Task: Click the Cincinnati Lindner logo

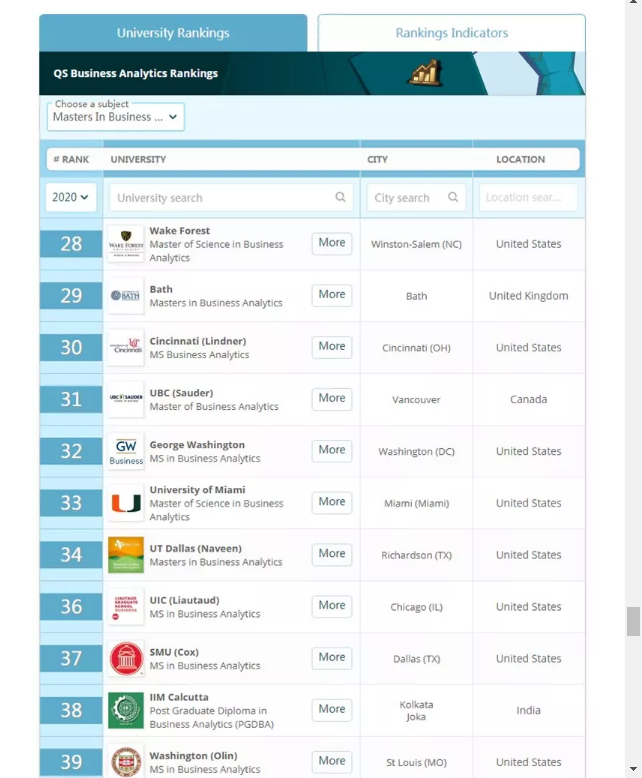Action: (x=126, y=347)
